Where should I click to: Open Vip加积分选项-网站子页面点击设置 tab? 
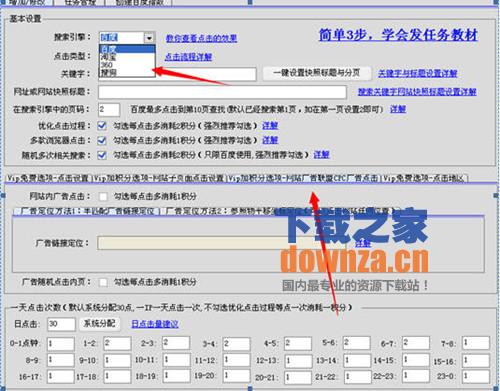pyautogui.click(x=159, y=178)
